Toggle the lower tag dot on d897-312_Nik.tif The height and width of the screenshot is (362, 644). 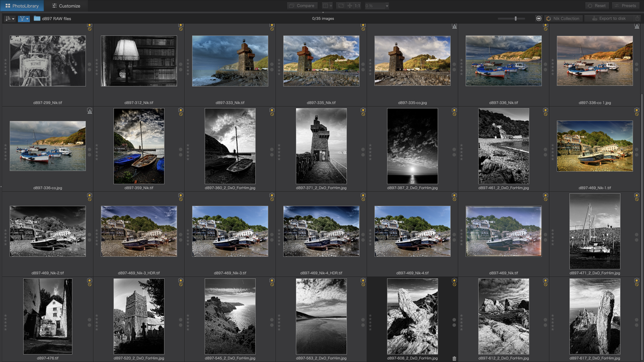[180, 70]
